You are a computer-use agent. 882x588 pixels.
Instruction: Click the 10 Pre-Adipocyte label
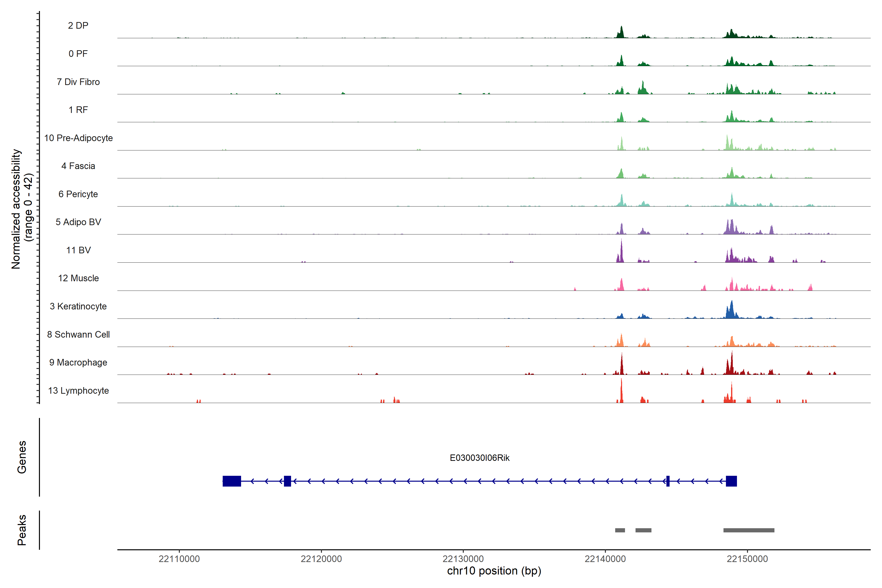coord(78,138)
